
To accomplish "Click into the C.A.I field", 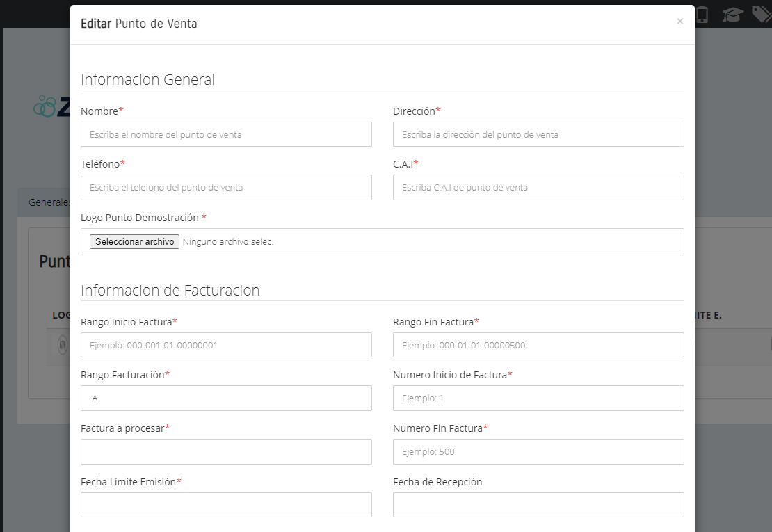I will pos(538,188).
